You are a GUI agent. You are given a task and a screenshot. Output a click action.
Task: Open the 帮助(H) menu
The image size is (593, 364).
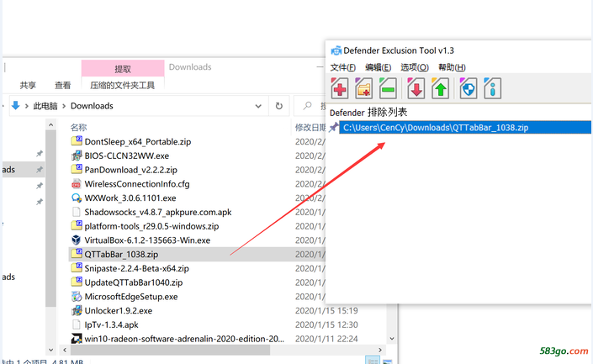pos(452,67)
